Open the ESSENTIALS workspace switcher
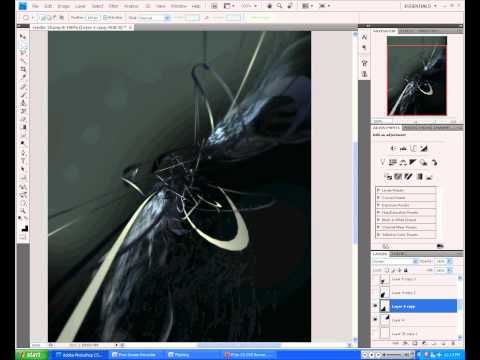This screenshot has height=360, width=480. [x=420, y=6]
